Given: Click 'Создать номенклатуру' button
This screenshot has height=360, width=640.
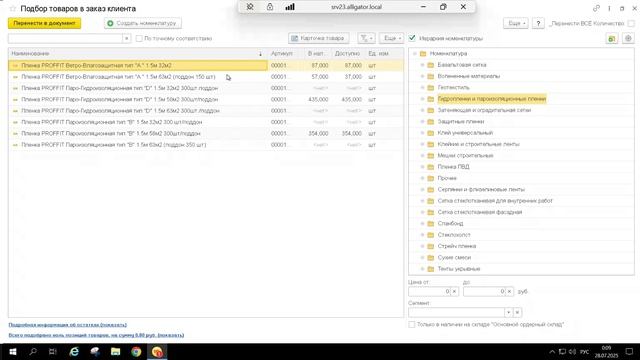Looking at the screenshot, I should [x=143, y=23].
